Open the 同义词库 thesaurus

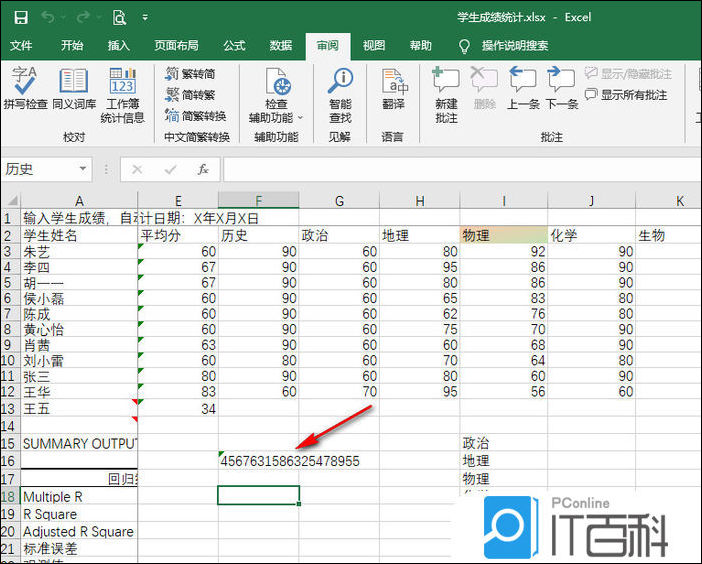74,88
